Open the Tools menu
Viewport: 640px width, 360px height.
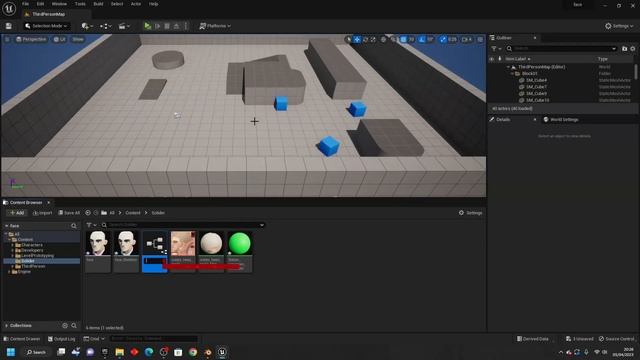pyautogui.click(x=80, y=4)
